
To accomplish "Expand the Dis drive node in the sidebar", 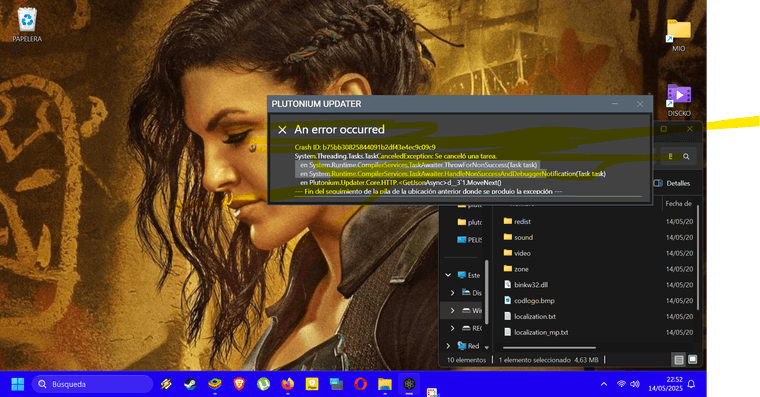I will tap(452, 293).
